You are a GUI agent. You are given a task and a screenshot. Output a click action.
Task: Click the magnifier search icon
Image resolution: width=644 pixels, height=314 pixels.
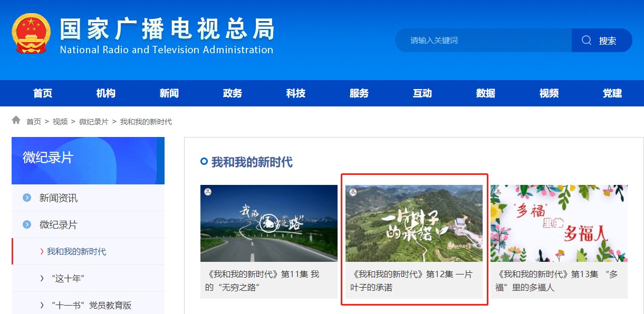[x=587, y=40]
